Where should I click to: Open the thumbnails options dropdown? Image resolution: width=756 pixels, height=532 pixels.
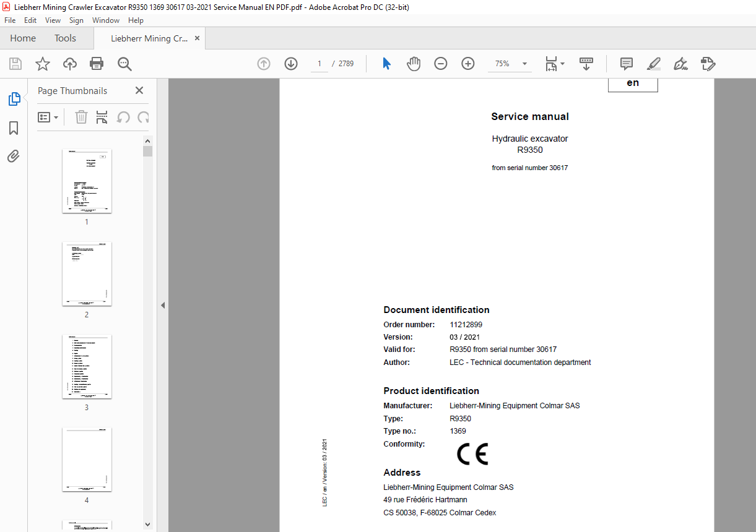(x=48, y=117)
